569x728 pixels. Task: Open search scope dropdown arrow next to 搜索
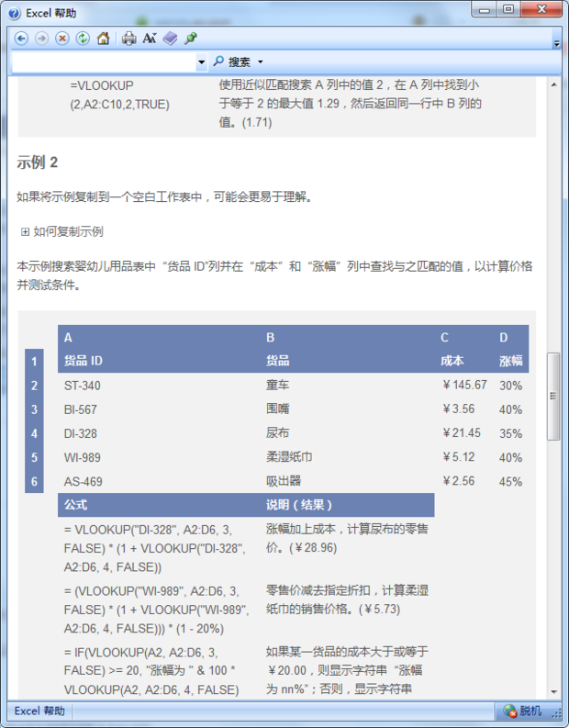(260, 62)
